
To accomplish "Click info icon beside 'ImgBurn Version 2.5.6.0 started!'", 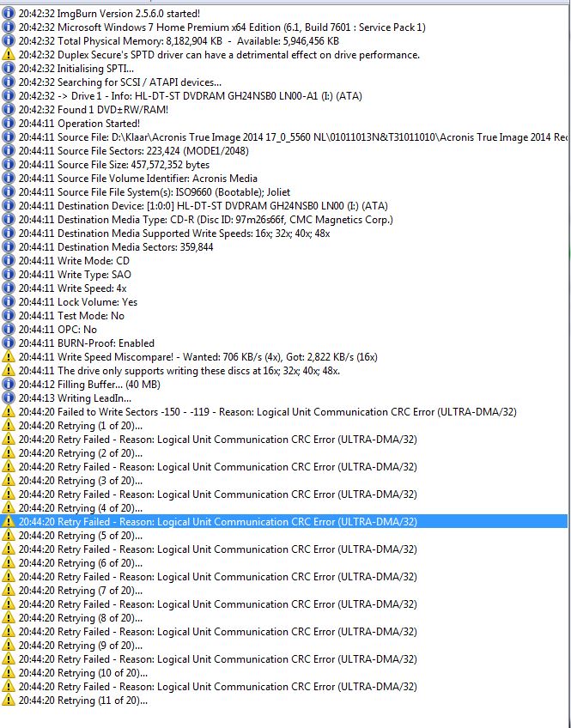I will (x=9, y=14).
